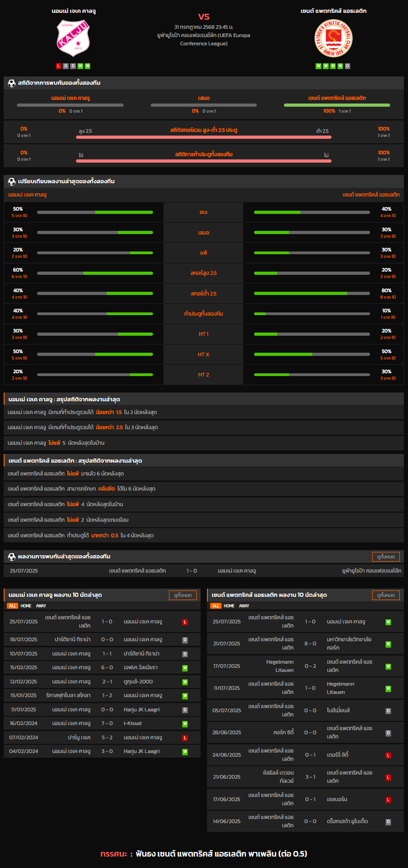
Task: Click the St Patrick's 8 - 0 match score on 21/07/2025
Action: (310, 644)
